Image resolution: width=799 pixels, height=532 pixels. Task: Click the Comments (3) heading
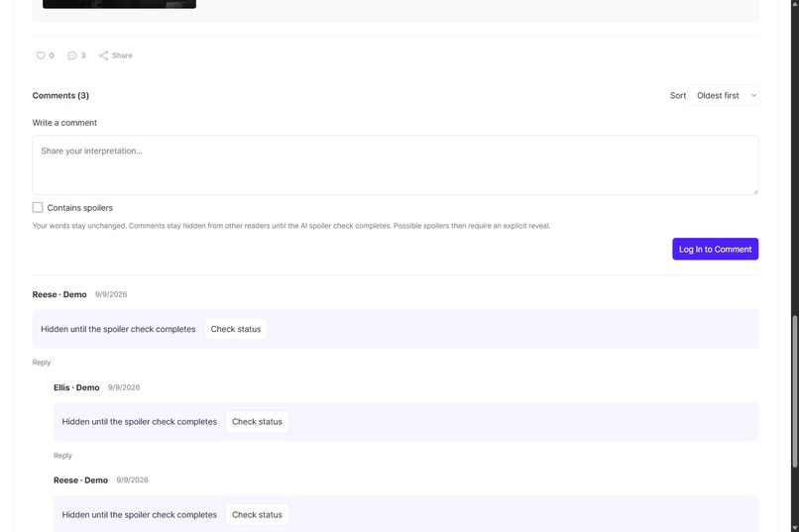60,96
